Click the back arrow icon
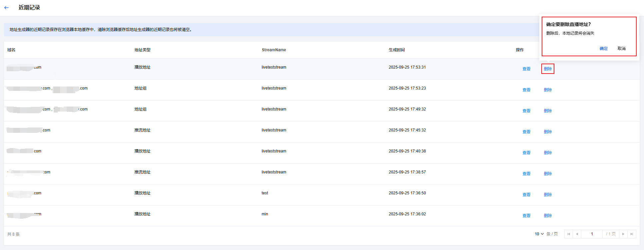644x250 pixels. pos(7,8)
